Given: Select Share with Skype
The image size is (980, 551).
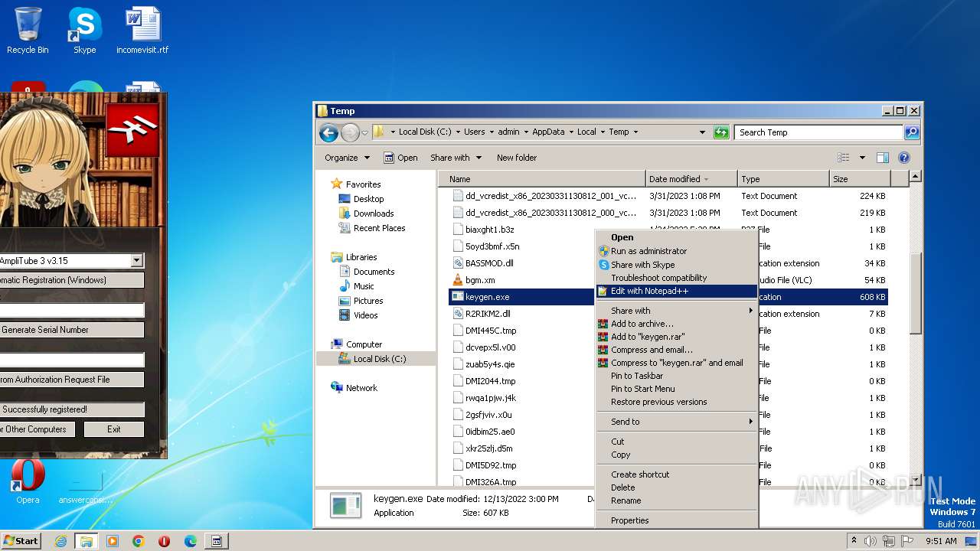Looking at the screenshot, I should pos(677,265).
